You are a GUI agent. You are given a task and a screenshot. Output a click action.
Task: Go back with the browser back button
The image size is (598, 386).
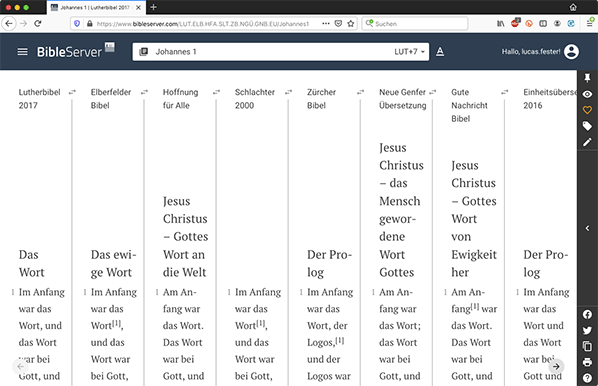[x=9, y=24]
